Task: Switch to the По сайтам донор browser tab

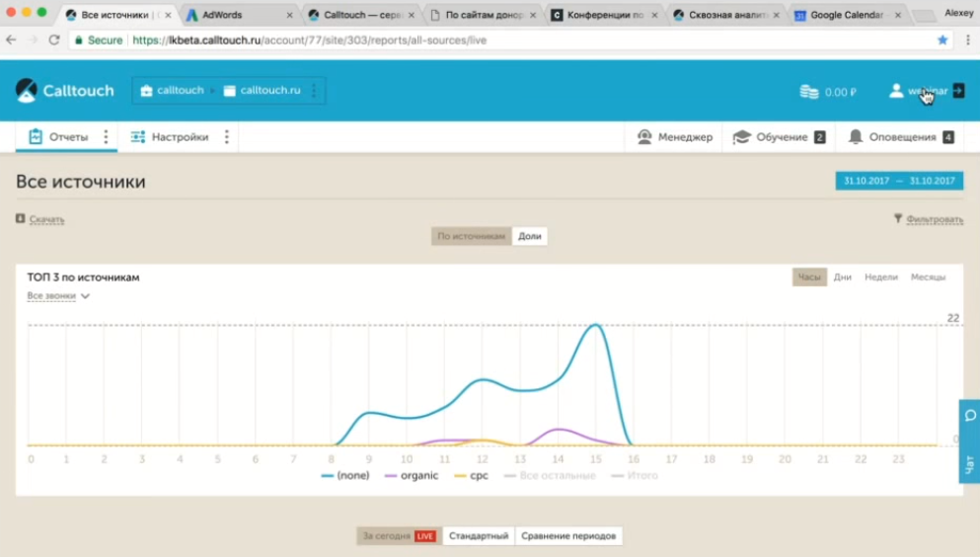Action: tap(483, 15)
